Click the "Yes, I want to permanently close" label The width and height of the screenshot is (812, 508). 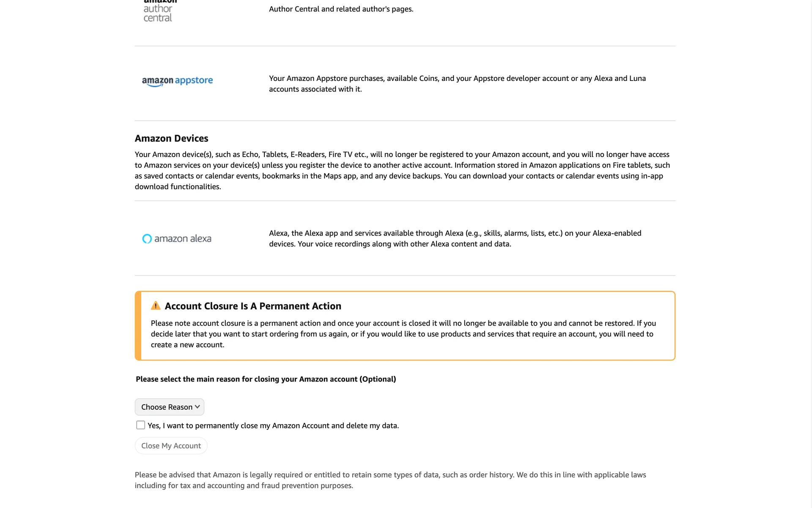point(273,425)
